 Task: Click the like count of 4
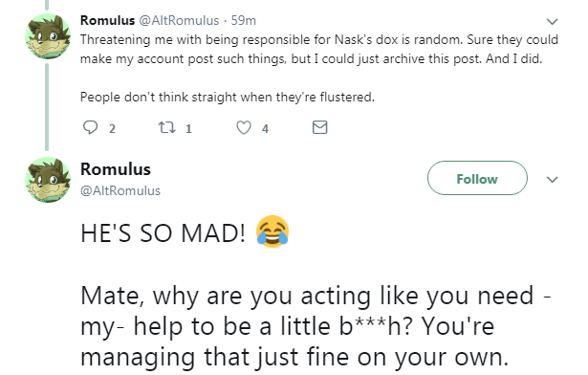click(265, 129)
